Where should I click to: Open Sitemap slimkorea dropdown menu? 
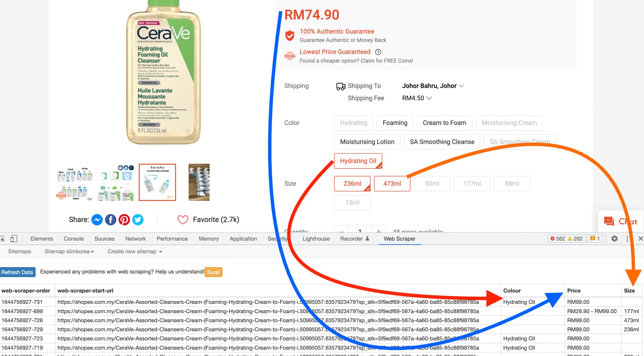[x=69, y=251]
